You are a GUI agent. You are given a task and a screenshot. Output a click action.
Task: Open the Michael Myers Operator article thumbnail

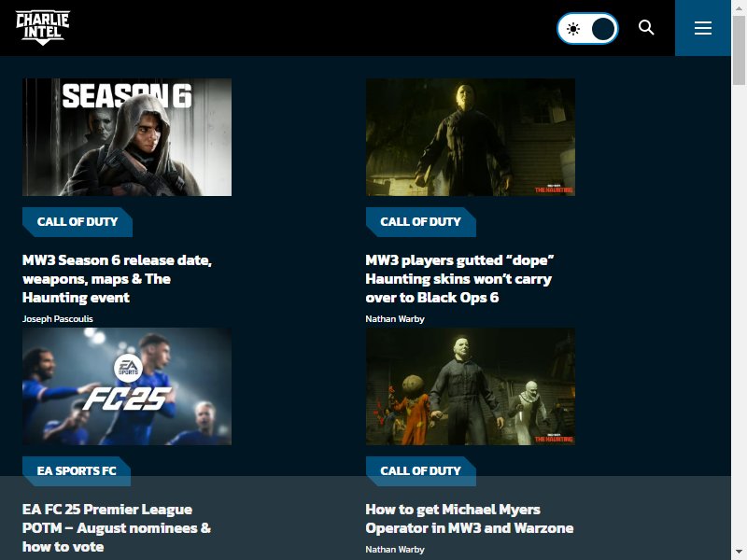click(x=471, y=386)
